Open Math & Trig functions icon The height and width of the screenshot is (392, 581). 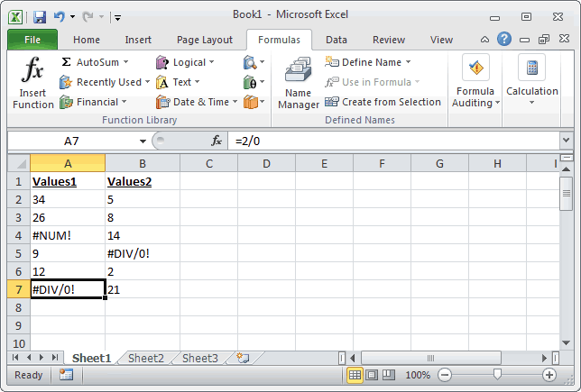(254, 82)
